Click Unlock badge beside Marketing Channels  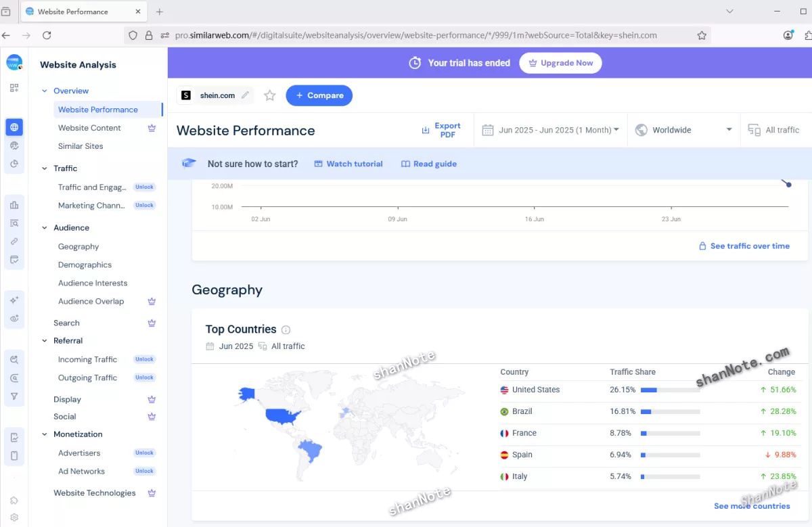pos(144,206)
